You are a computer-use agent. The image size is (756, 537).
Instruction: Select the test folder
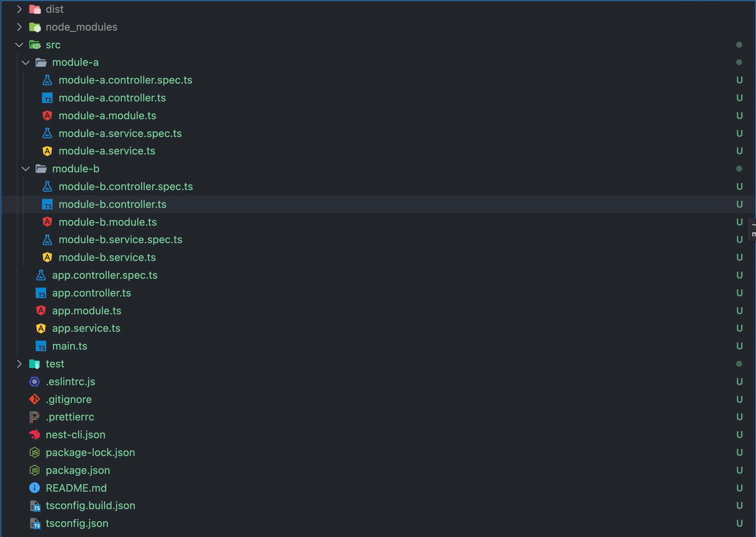[55, 364]
